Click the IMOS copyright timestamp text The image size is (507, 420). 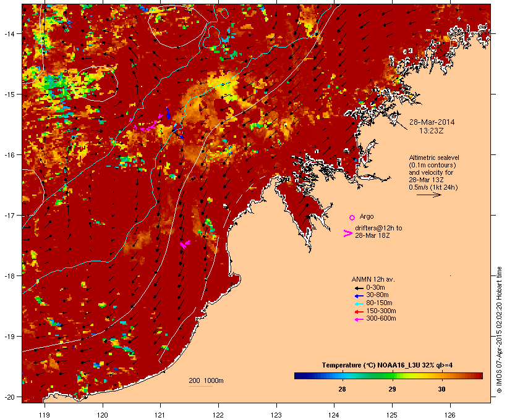499,330
